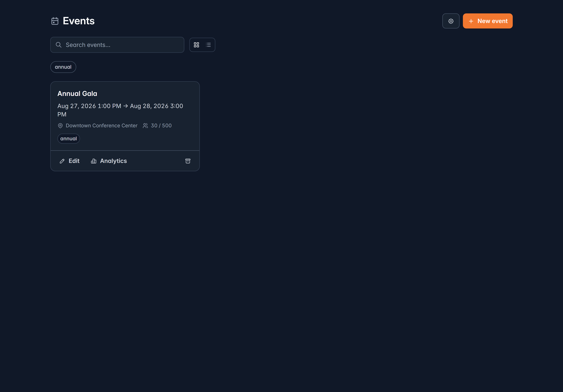Click the calendar icon beside Events
This screenshot has width=563, height=392.
point(55,21)
